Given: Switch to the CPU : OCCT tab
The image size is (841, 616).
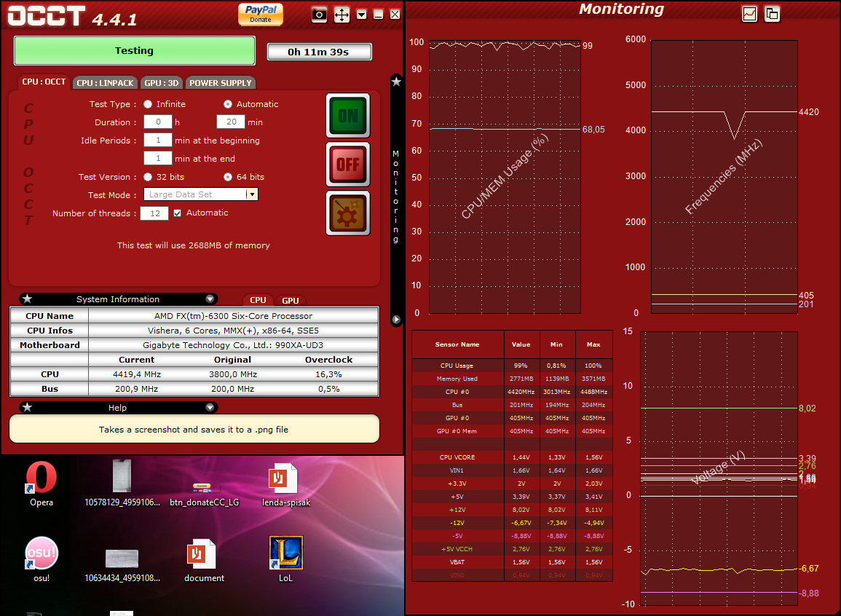Looking at the screenshot, I should point(44,82).
